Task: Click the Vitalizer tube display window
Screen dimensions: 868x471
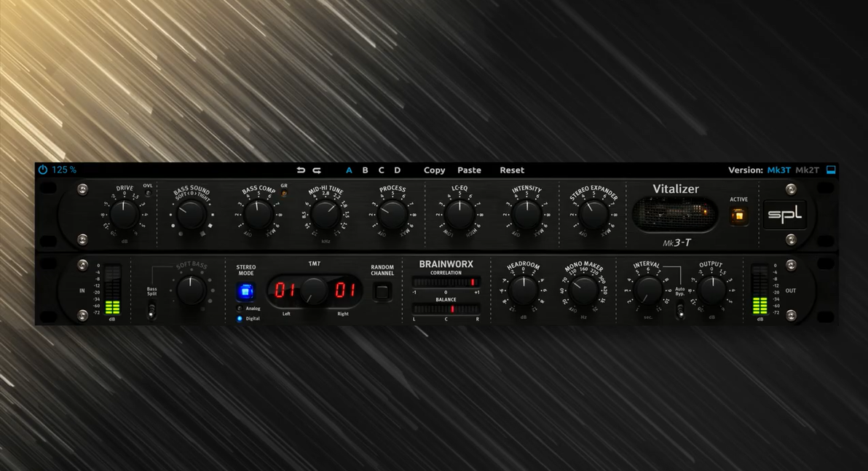Action: (x=675, y=214)
